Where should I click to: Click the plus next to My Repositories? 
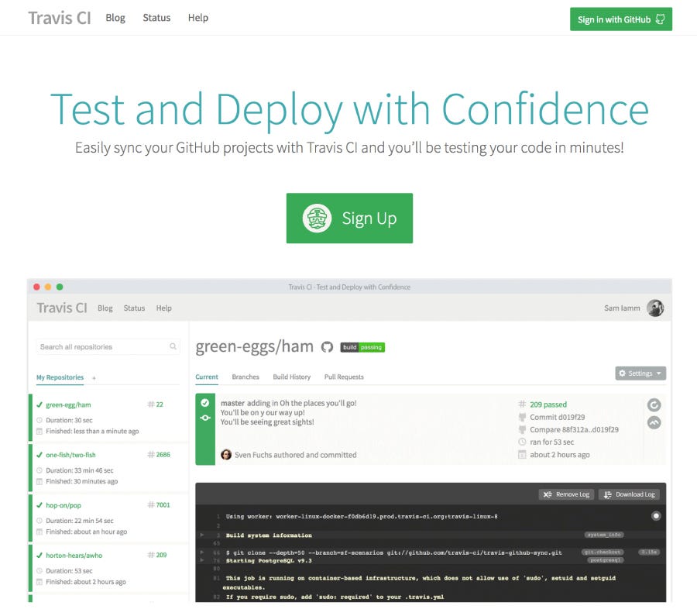click(x=94, y=377)
